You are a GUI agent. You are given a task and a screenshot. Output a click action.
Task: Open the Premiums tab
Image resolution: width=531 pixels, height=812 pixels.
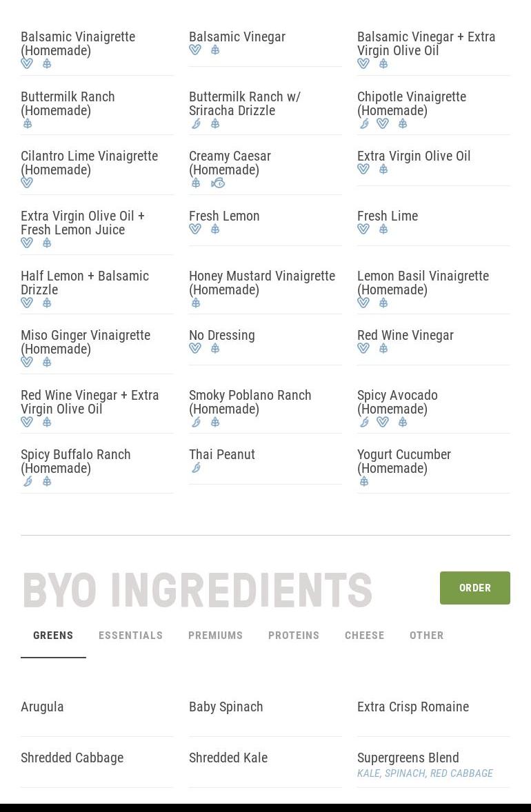(215, 636)
